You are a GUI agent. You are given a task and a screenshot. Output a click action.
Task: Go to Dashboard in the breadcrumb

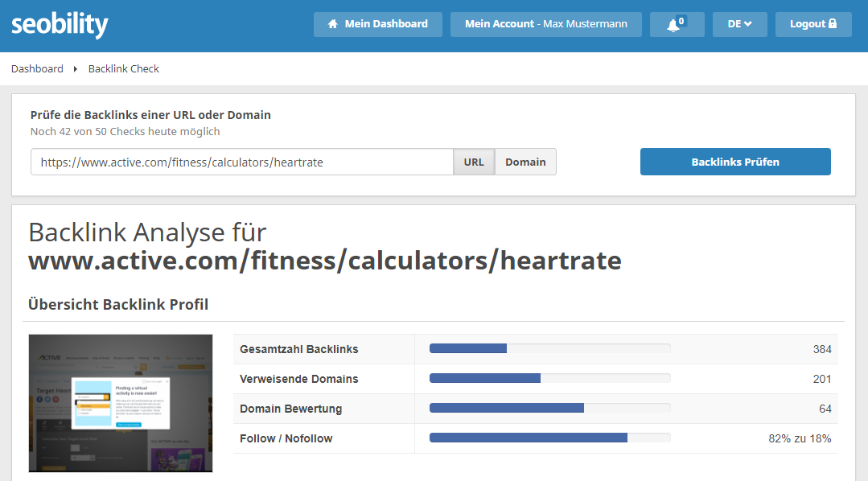pyautogui.click(x=37, y=68)
